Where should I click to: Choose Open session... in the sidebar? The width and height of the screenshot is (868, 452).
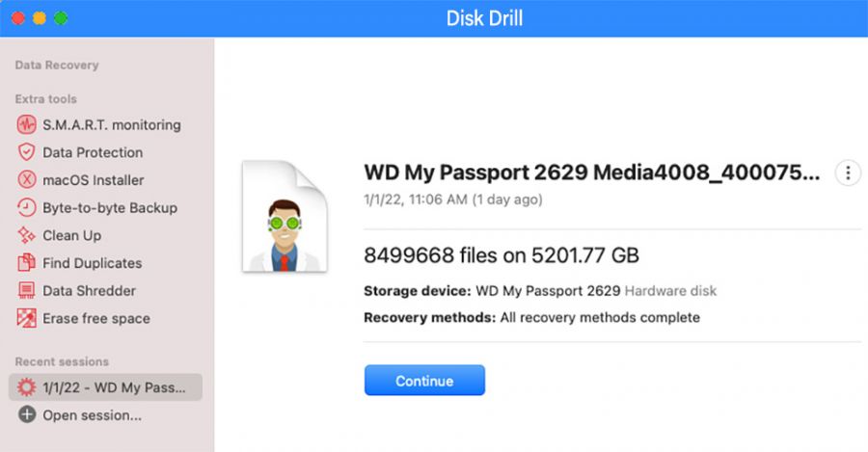point(92,415)
